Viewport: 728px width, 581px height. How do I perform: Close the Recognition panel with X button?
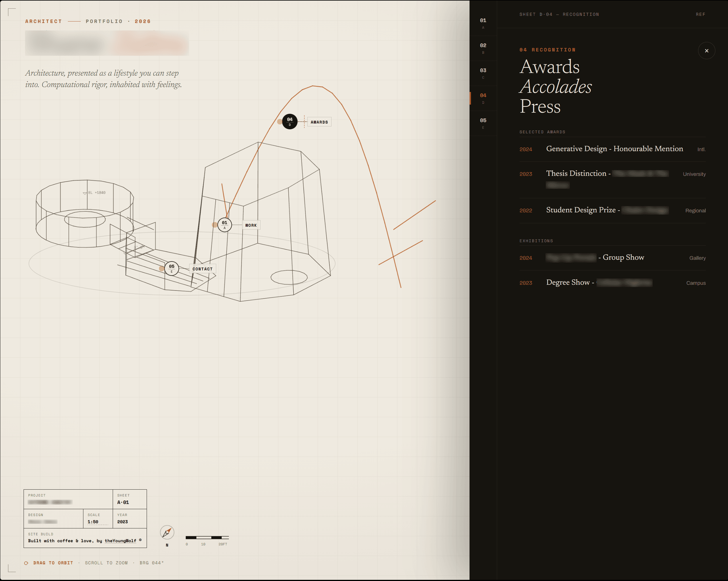pos(706,51)
